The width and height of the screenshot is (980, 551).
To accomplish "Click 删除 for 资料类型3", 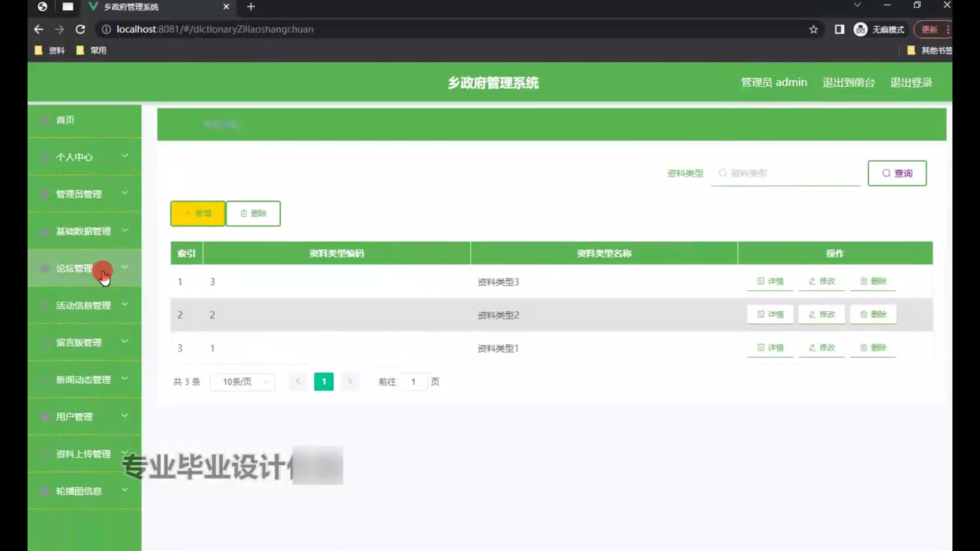I will [873, 281].
